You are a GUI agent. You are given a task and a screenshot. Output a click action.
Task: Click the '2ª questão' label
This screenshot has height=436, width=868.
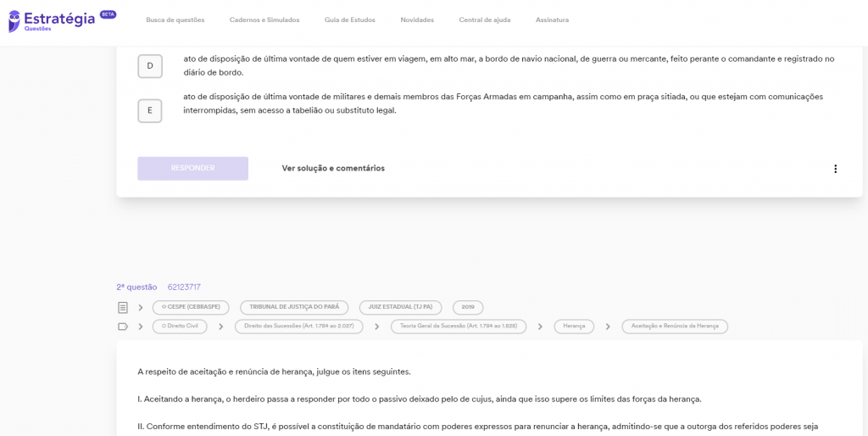coord(136,287)
